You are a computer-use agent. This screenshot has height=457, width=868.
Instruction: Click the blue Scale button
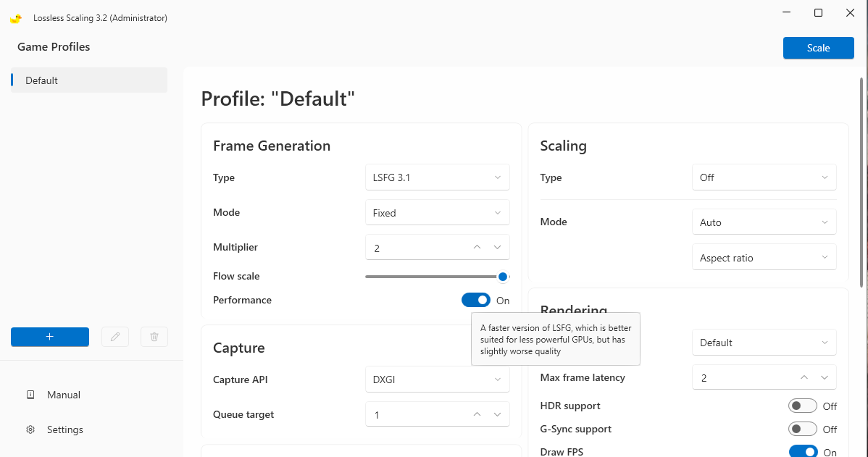point(818,48)
